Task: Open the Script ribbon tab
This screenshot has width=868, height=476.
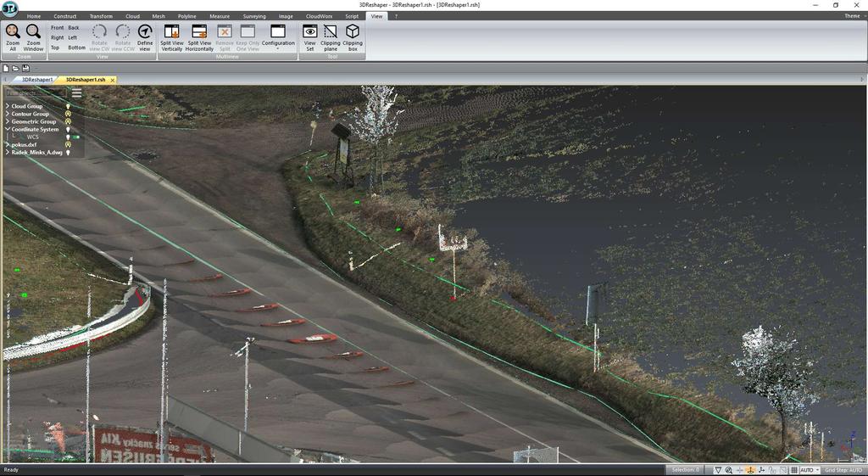Action: [352, 16]
